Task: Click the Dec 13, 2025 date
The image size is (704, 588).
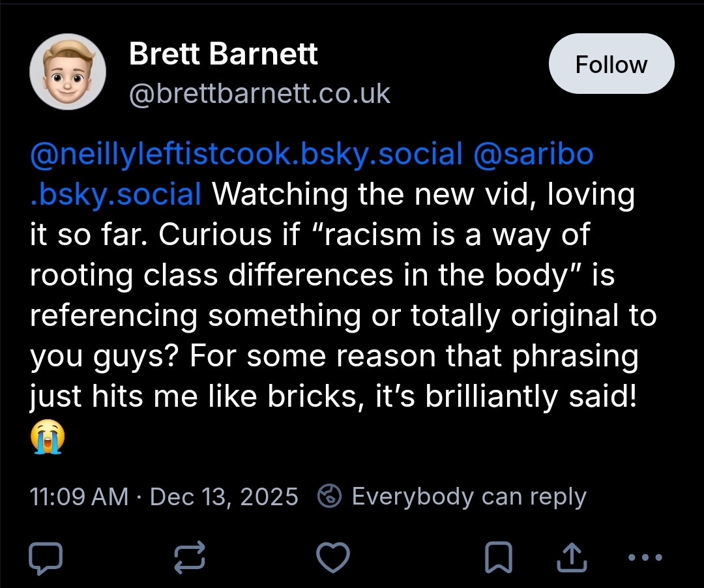Action: coord(224,497)
